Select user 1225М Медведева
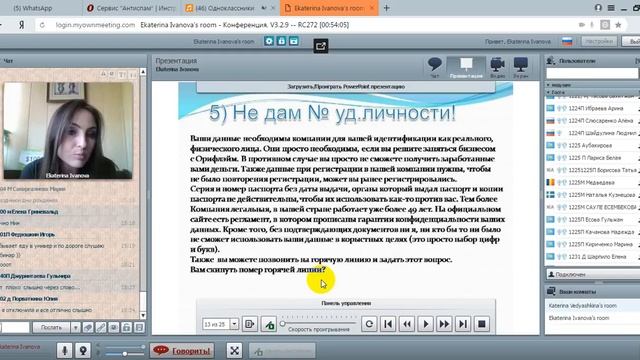 tap(591, 182)
